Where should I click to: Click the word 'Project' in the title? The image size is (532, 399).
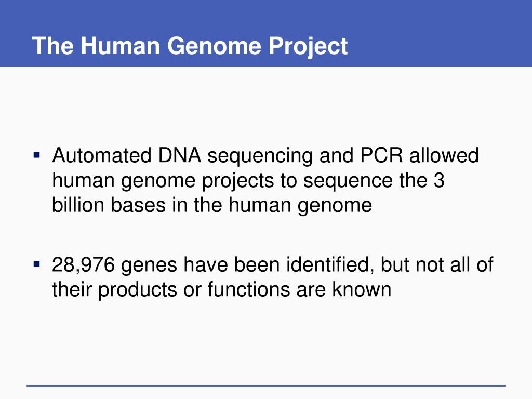point(308,46)
